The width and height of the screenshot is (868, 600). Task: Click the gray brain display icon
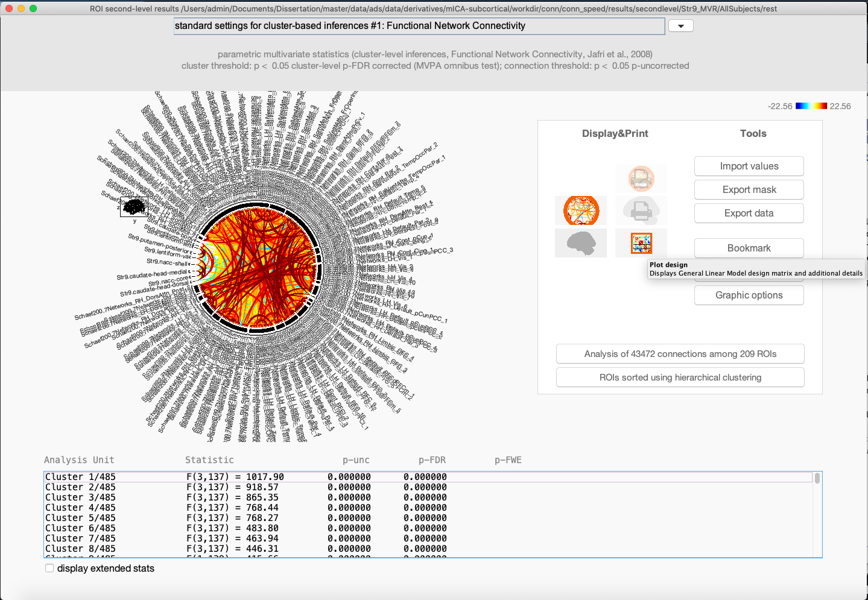click(x=581, y=243)
